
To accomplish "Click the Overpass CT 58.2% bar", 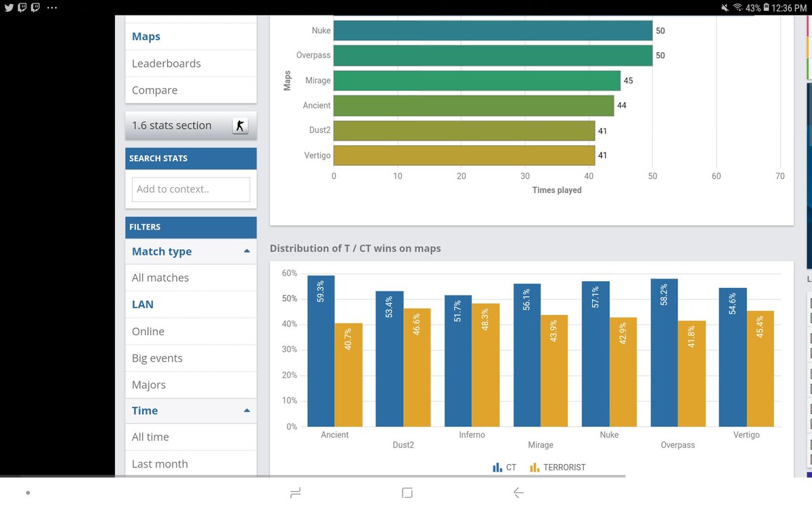I will coord(664,352).
